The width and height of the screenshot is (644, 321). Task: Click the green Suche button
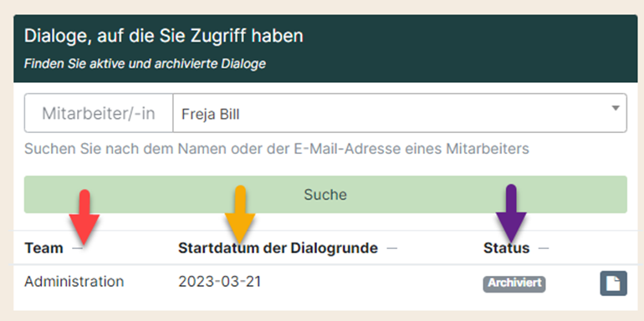pyautogui.click(x=325, y=195)
